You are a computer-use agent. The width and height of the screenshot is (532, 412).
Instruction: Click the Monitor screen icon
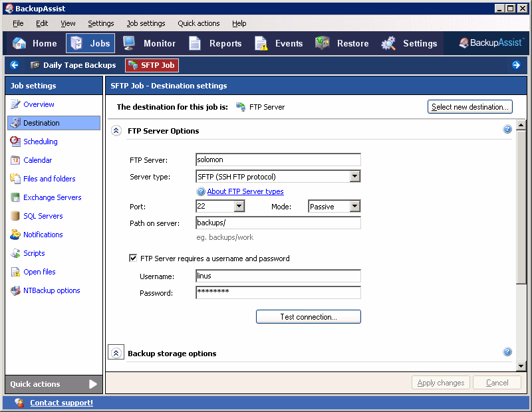click(129, 43)
